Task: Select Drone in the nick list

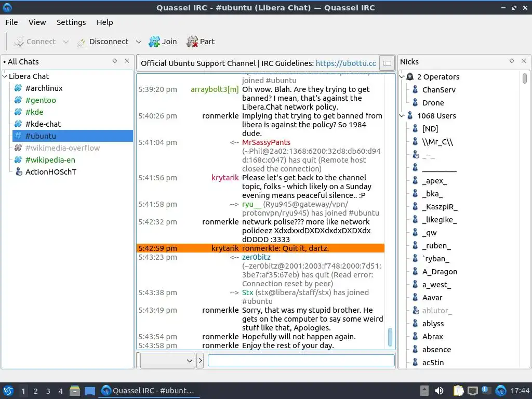Action: pyautogui.click(x=433, y=103)
